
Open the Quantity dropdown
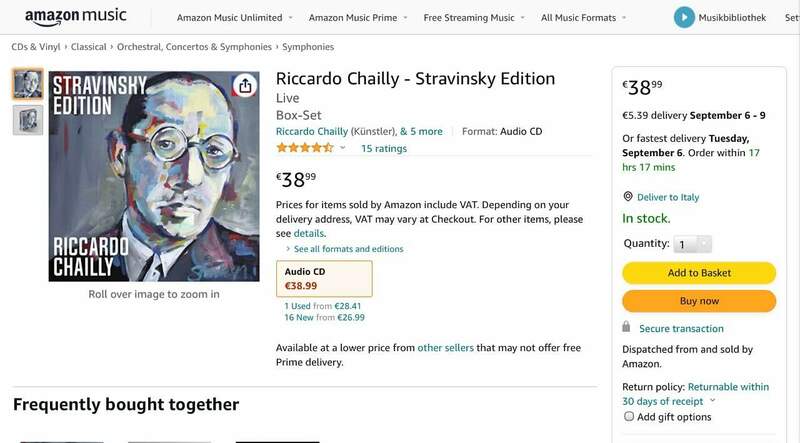[693, 244]
